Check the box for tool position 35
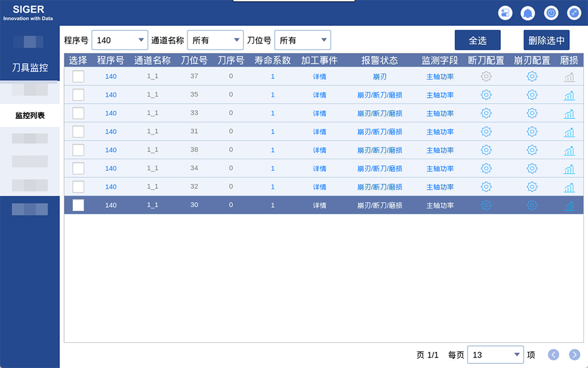588x368 pixels. point(78,95)
